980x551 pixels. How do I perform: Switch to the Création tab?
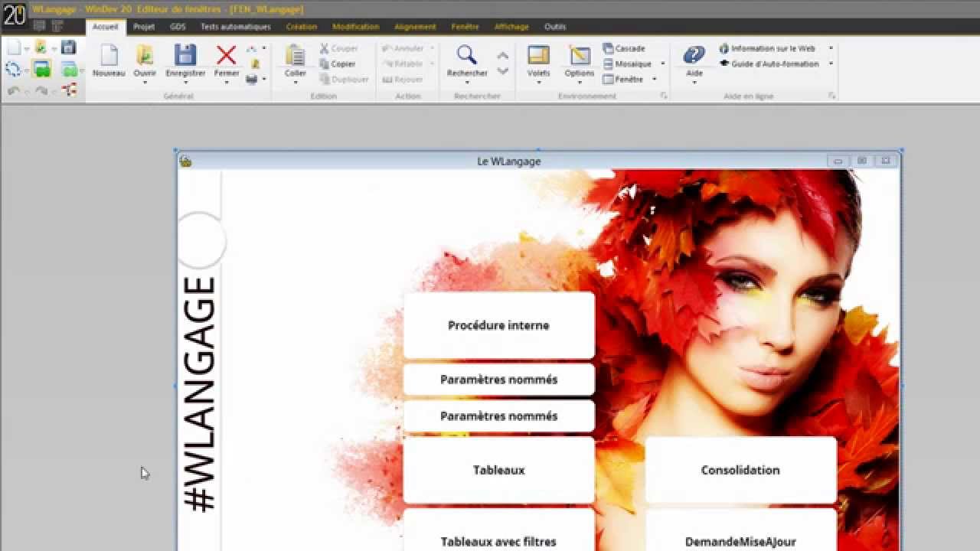pyautogui.click(x=302, y=27)
